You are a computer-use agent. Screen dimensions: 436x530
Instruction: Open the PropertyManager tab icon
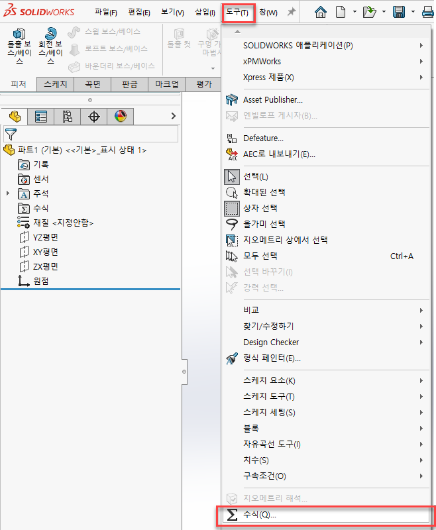(41, 117)
